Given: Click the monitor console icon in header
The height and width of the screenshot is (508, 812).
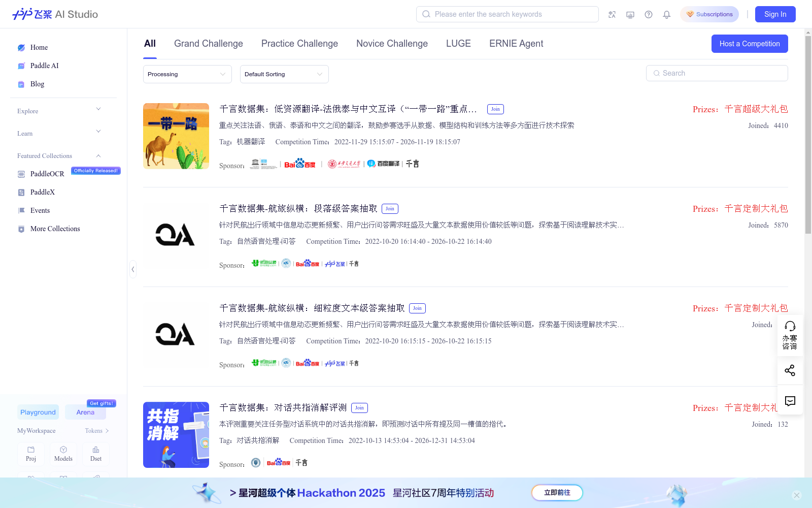Looking at the screenshot, I should click(630, 15).
